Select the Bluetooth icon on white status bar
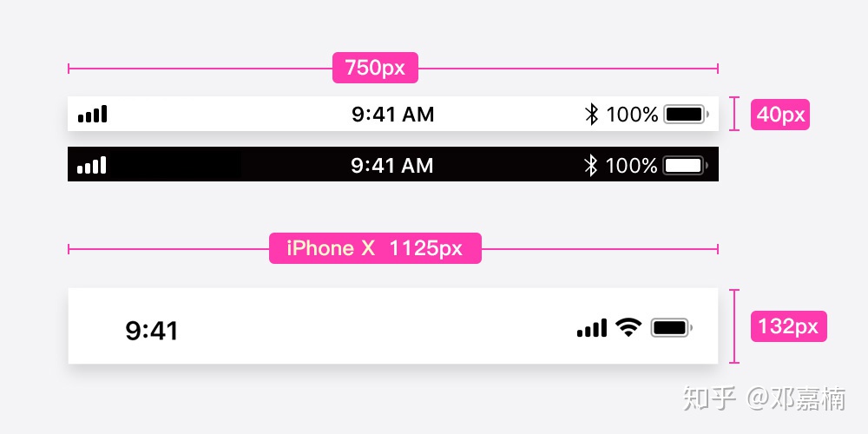This screenshot has height=434, width=868. pyautogui.click(x=591, y=115)
